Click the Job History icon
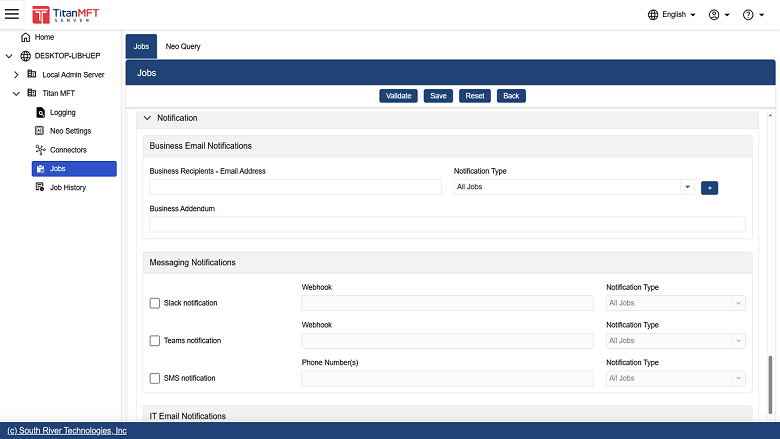The height and width of the screenshot is (439, 780). coord(40,187)
